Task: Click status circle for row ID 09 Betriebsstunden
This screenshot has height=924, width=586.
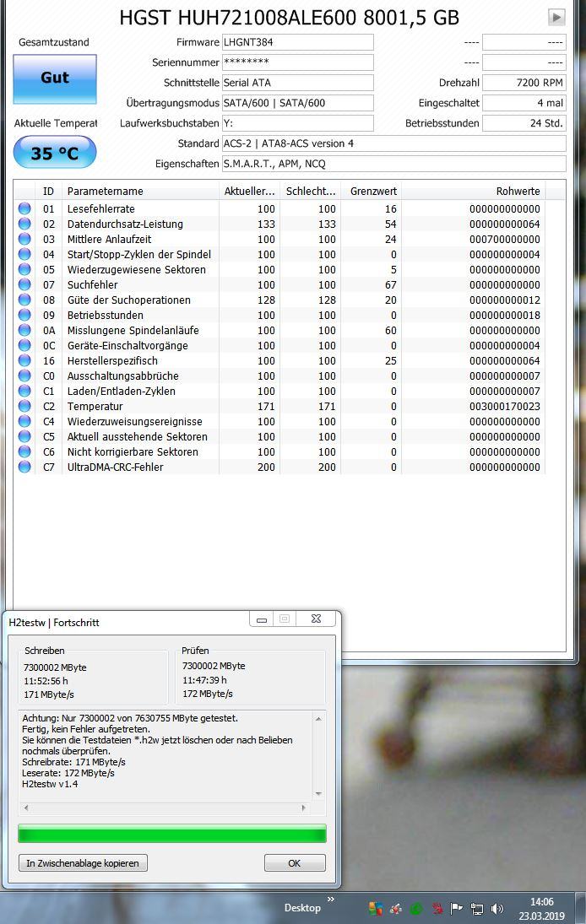Action: (x=24, y=316)
